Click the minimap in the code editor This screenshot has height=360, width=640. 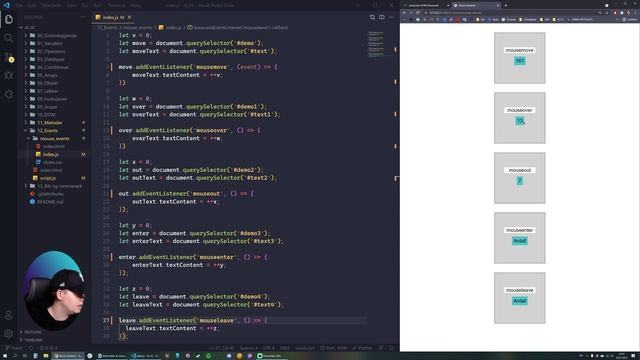click(x=376, y=44)
